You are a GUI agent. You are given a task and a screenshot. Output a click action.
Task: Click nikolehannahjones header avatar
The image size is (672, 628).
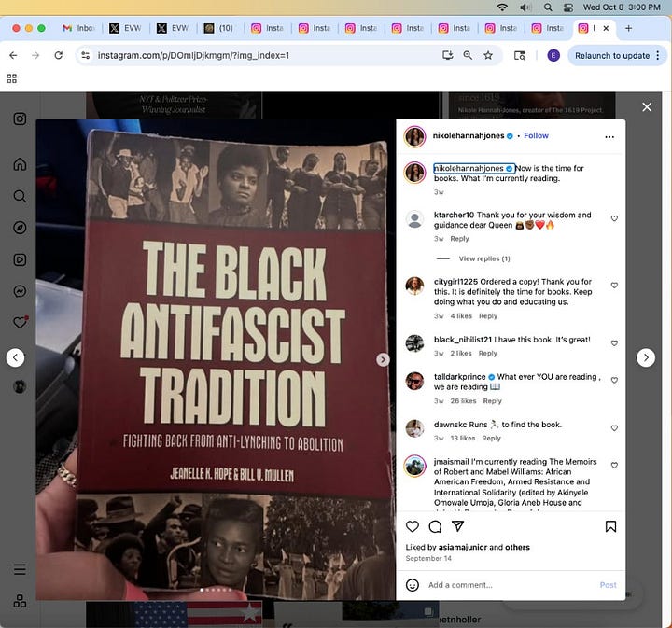pos(414,137)
